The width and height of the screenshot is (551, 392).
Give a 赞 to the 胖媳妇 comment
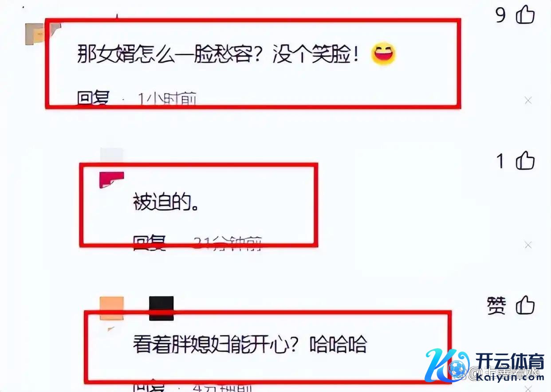click(x=525, y=306)
